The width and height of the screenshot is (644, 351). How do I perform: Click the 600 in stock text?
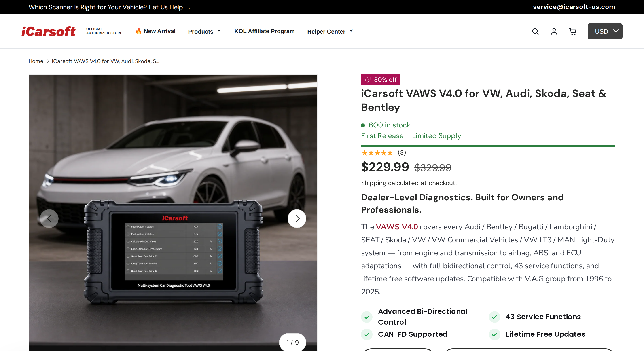[x=389, y=125]
